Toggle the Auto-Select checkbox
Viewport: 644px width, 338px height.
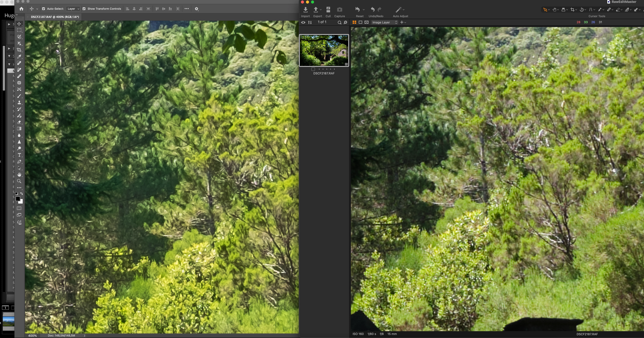[44, 9]
